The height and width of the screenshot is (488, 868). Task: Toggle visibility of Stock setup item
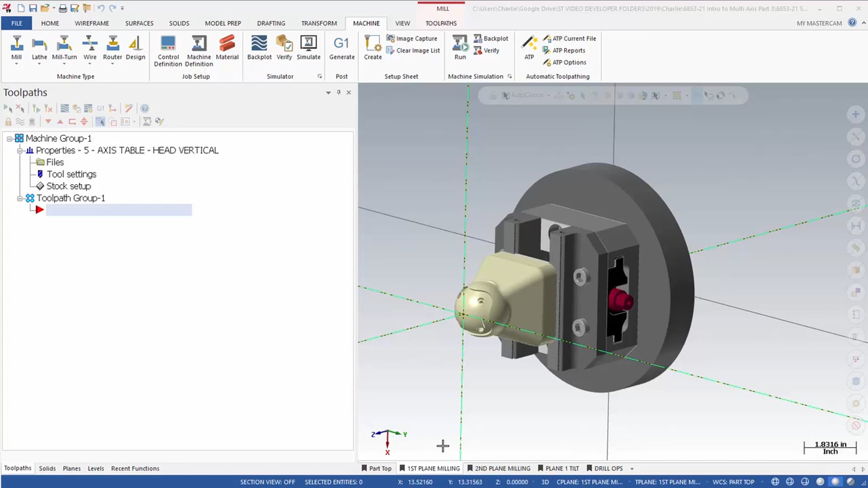[41, 186]
